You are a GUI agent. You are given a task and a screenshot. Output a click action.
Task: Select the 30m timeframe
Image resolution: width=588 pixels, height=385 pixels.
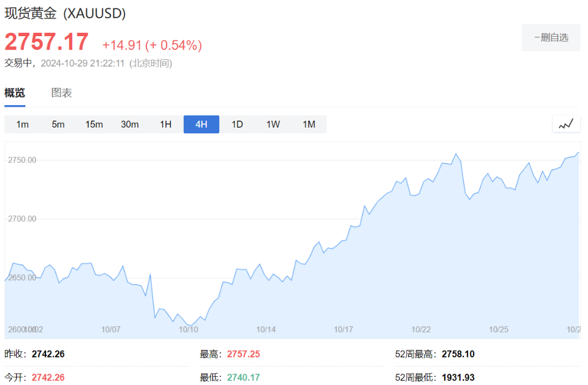click(x=130, y=124)
